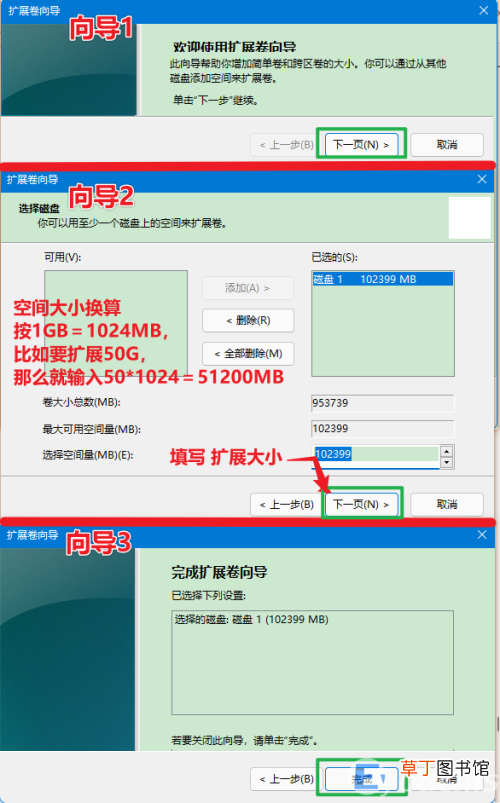The width and height of the screenshot is (500, 803).
Task: Click the 单击"下一步"继续 instruction text
Action: [x=216, y=100]
